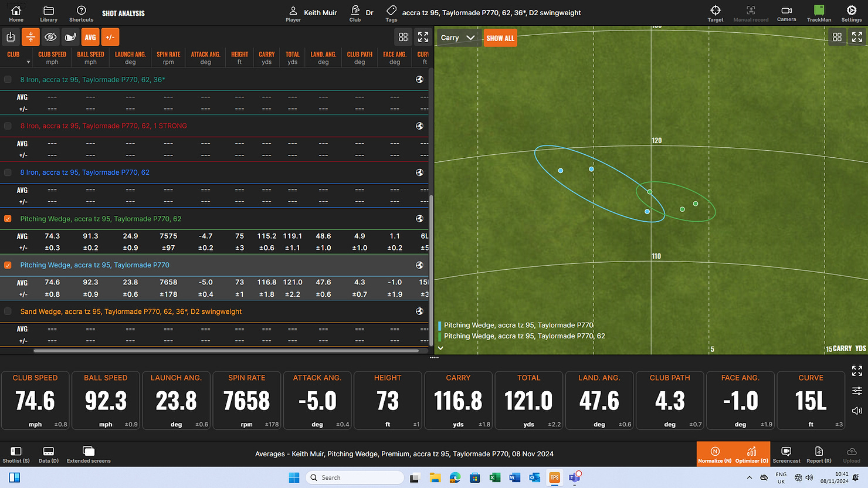Screen dimensions: 868x488
Task: Select the CLUB SPEED 74.6 tile
Action: click(35, 401)
